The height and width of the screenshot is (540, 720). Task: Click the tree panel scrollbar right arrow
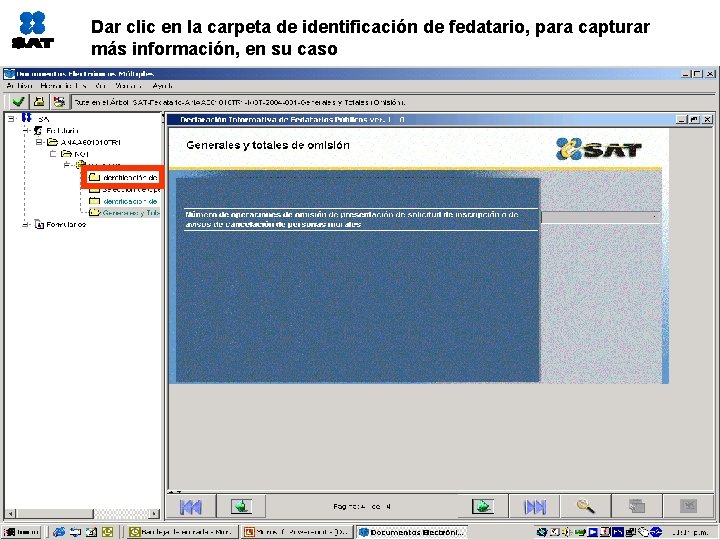click(x=155, y=513)
